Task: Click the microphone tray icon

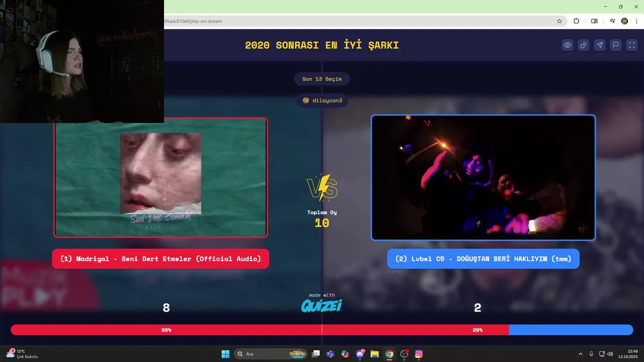Action: pos(591,354)
